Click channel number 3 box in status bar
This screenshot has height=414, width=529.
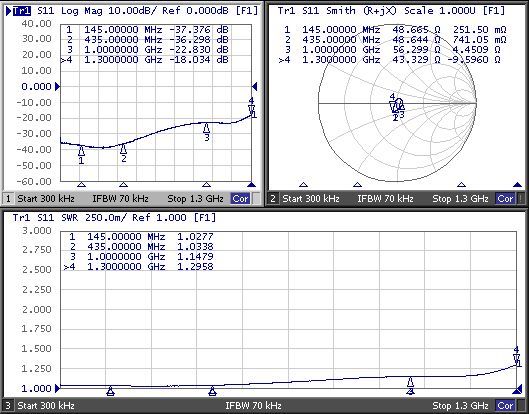pyautogui.click(x=8, y=405)
